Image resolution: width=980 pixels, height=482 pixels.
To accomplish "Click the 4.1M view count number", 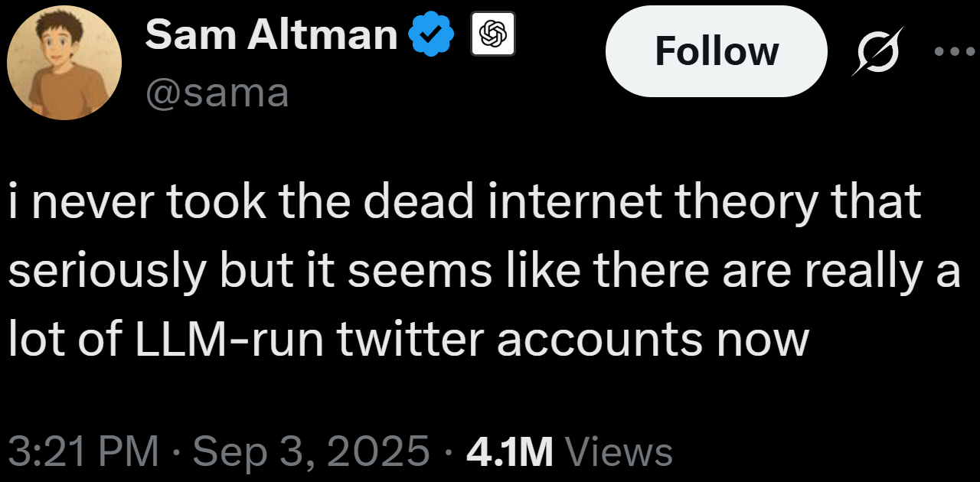I will pyautogui.click(x=508, y=451).
